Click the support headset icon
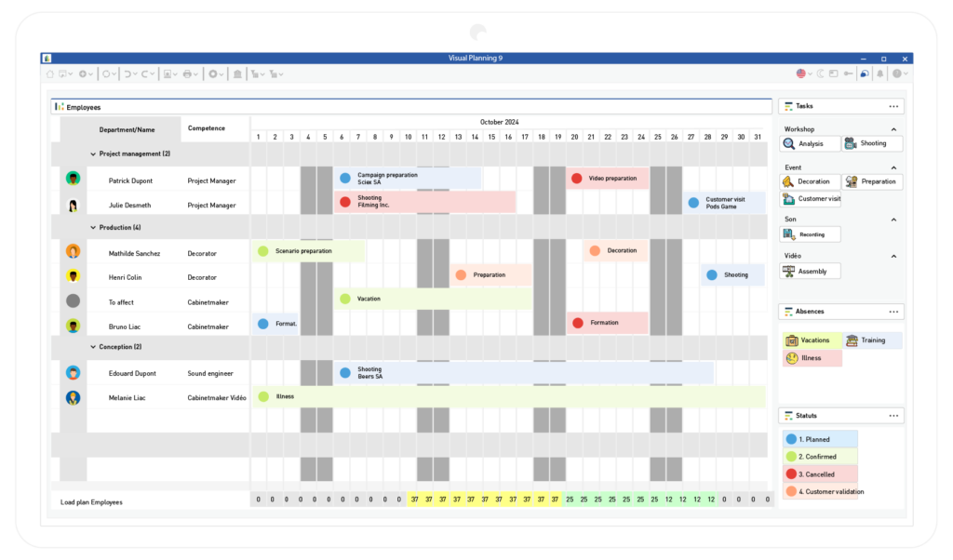 pyautogui.click(x=865, y=73)
